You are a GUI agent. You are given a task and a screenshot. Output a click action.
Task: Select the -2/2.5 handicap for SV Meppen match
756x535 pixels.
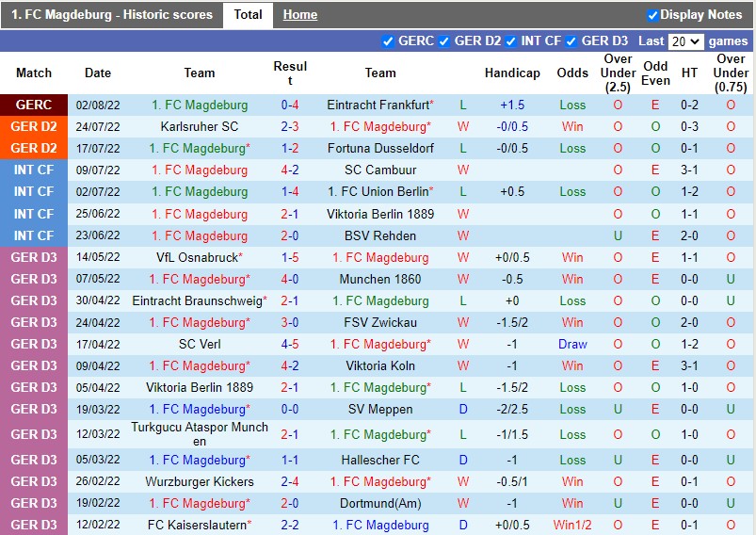coord(512,410)
